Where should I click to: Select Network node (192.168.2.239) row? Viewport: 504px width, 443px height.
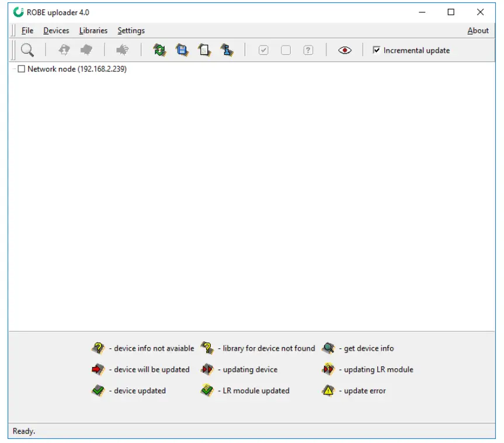[77, 69]
